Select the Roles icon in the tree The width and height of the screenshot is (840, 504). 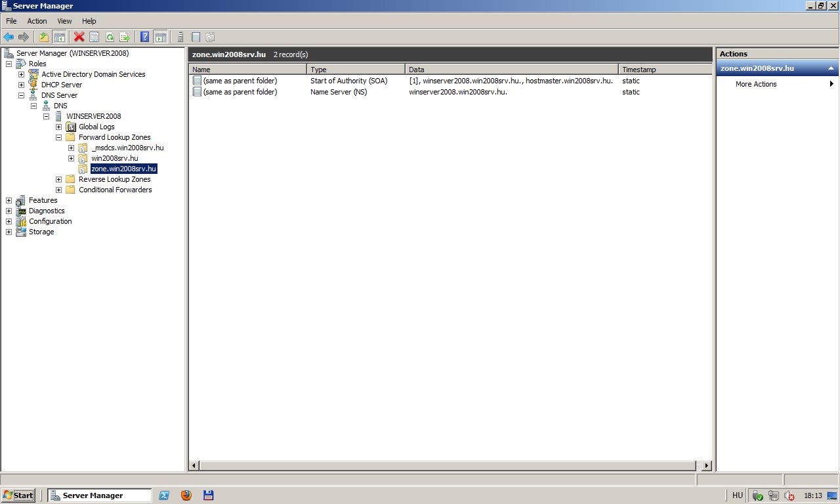click(21, 64)
